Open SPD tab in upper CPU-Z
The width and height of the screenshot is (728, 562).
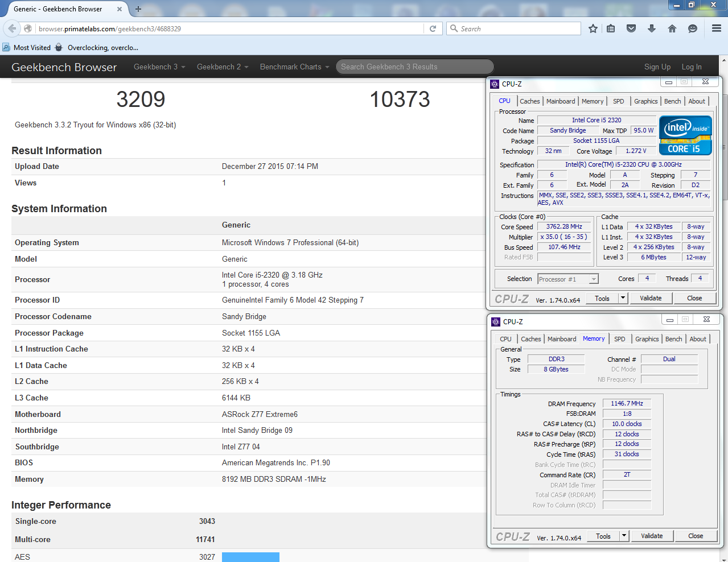coord(619,101)
